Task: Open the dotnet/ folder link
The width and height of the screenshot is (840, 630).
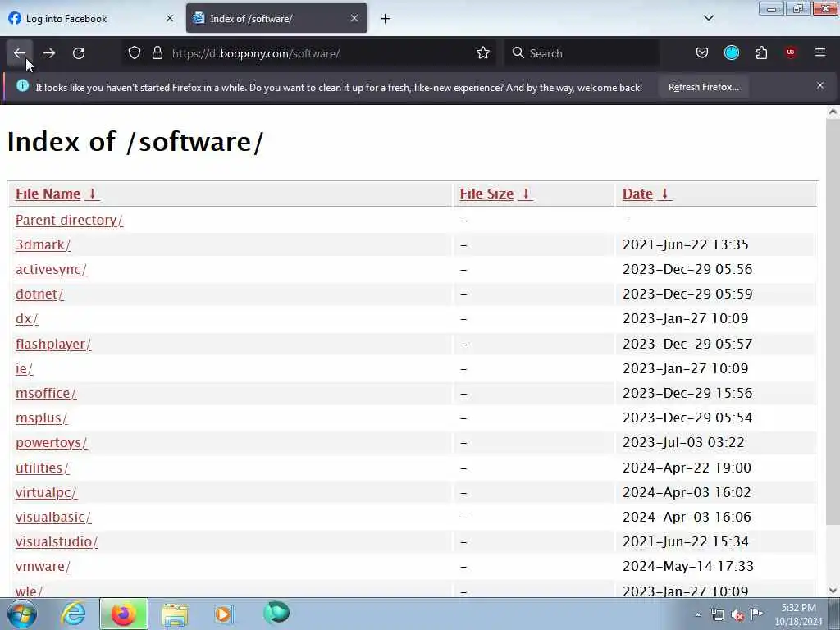Action: click(39, 294)
